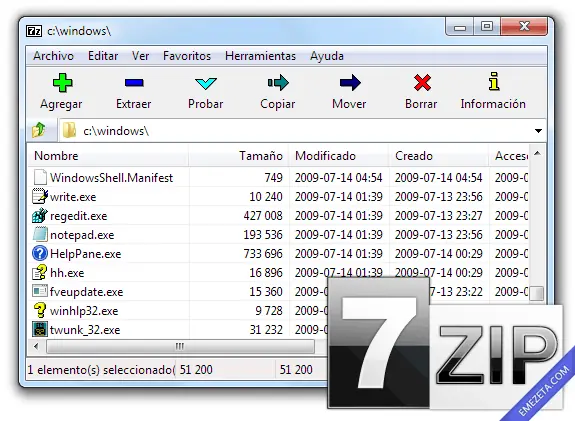
Task: Click the Copiar arrow icon
Action: click(278, 83)
